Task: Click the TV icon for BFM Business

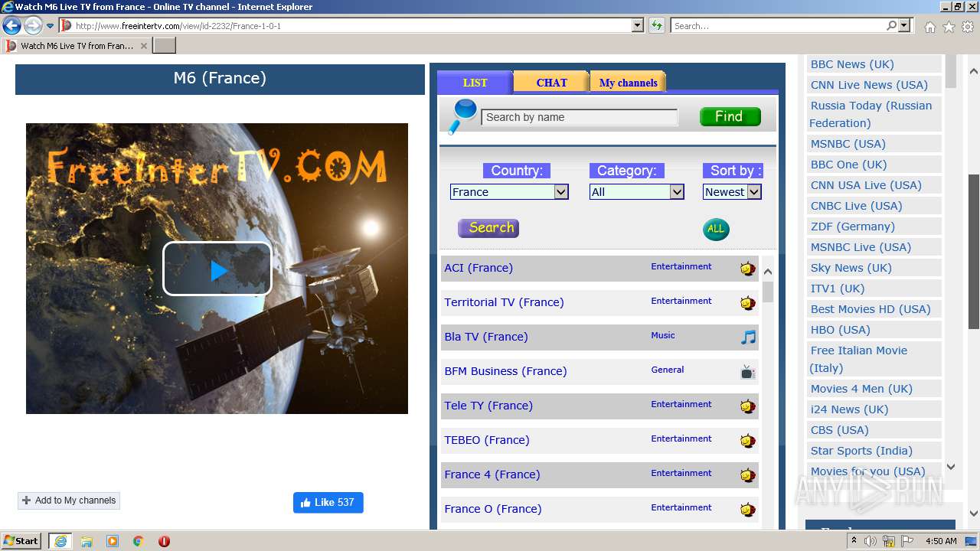Action: (x=748, y=372)
